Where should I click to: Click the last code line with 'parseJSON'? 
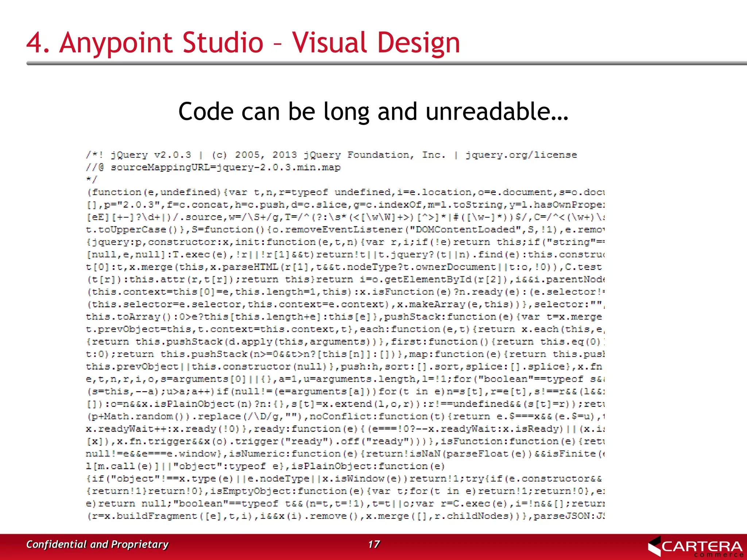click(345, 516)
